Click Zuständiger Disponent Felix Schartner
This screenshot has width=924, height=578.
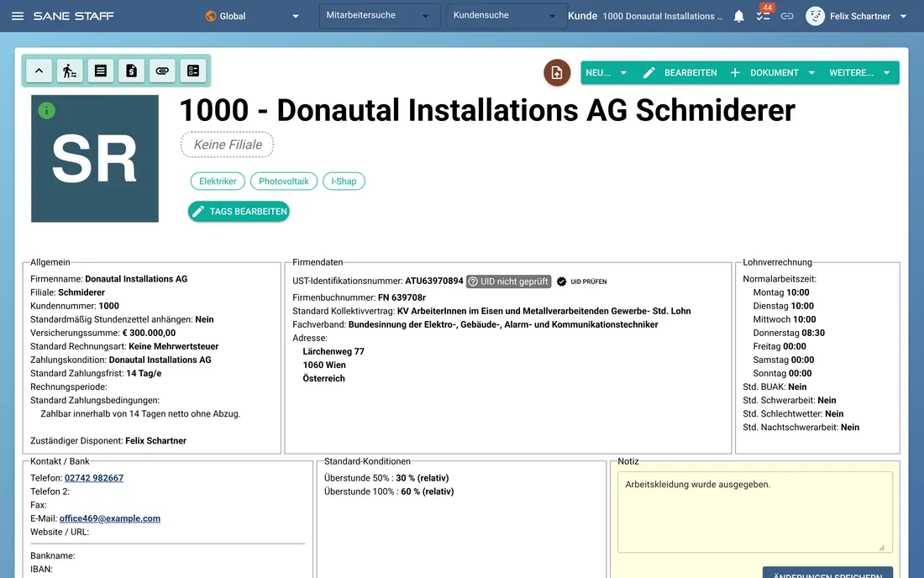[x=108, y=441]
